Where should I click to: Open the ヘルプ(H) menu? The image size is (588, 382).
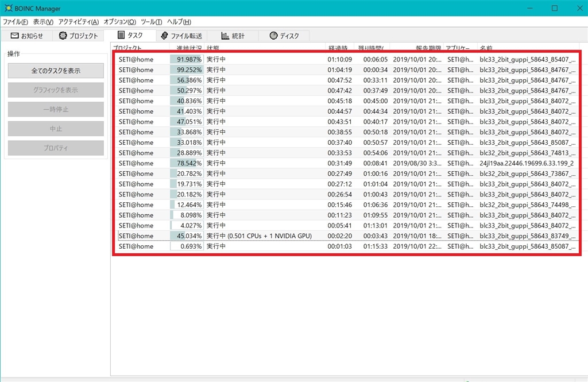click(x=179, y=22)
